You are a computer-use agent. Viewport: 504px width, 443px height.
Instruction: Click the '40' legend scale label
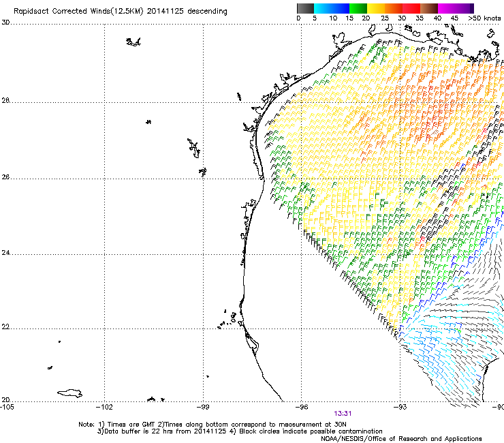pyautogui.click(x=437, y=18)
